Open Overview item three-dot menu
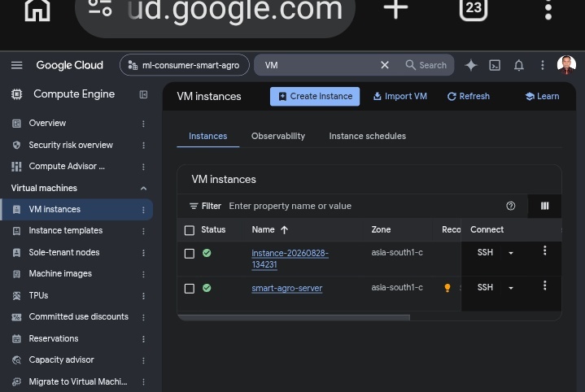The image size is (585, 392). (x=143, y=124)
